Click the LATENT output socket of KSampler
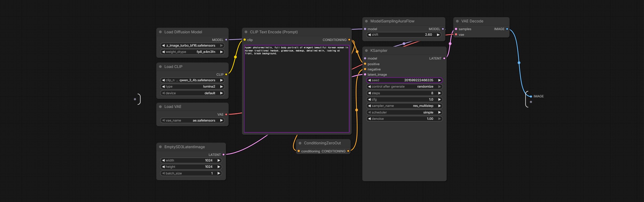The image size is (644, 202). [444, 59]
